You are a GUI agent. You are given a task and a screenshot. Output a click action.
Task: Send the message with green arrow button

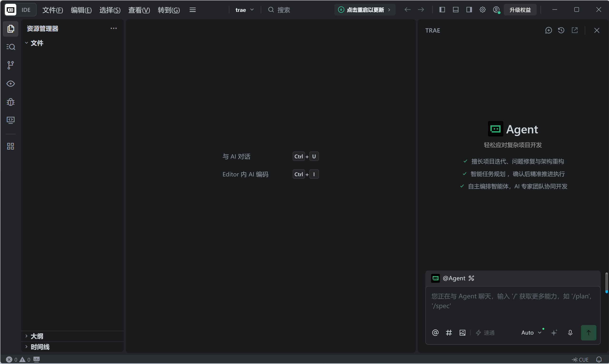tap(588, 333)
